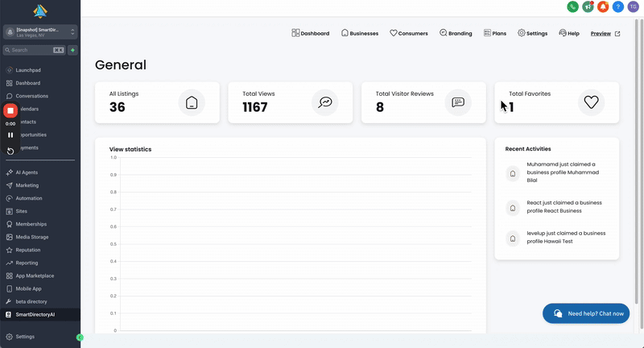Open the account switcher dropdown

point(40,31)
